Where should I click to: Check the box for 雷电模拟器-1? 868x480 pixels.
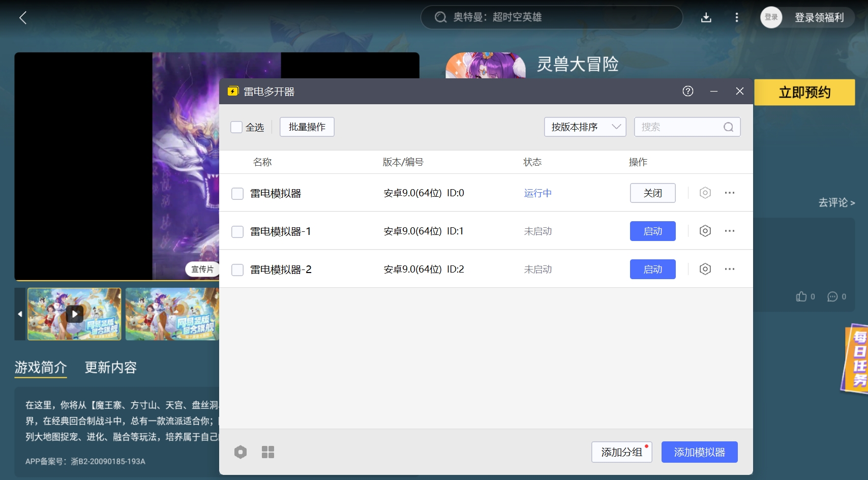[237, 232]
